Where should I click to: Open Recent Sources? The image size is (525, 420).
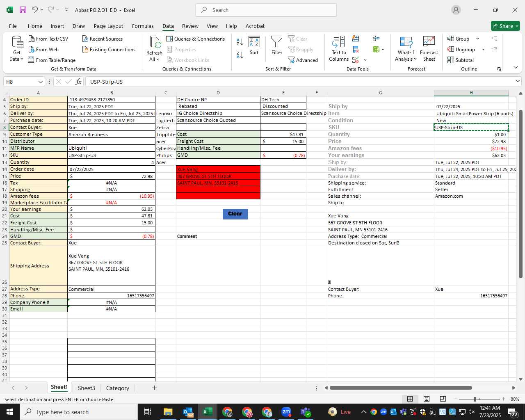pos(103,39)
